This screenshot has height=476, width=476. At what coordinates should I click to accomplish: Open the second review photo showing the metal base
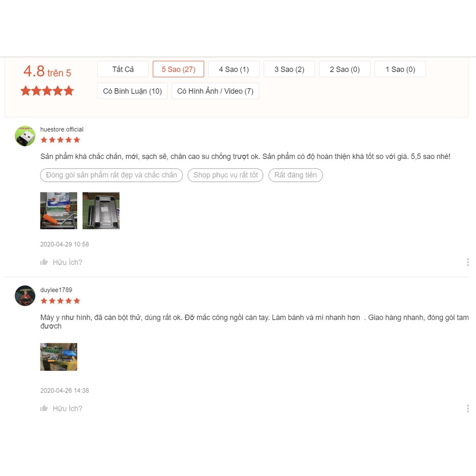101,211
